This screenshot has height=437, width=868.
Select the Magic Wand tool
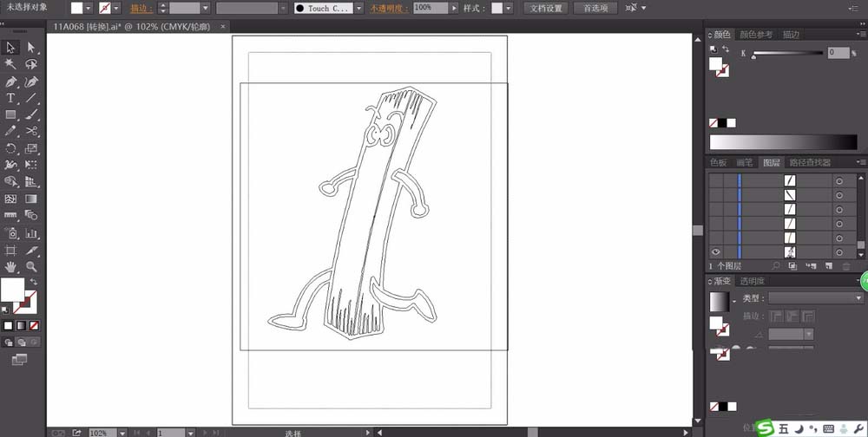pyautogui.click(x=10, y=64)
